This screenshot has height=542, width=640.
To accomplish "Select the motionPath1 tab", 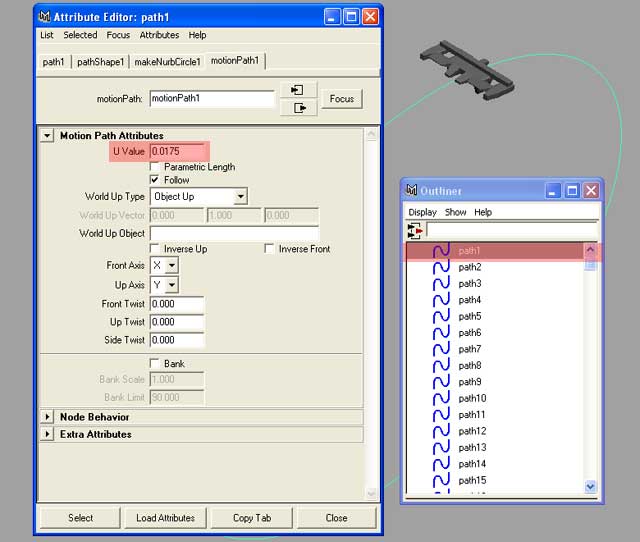I will click(x=235, y=60).
